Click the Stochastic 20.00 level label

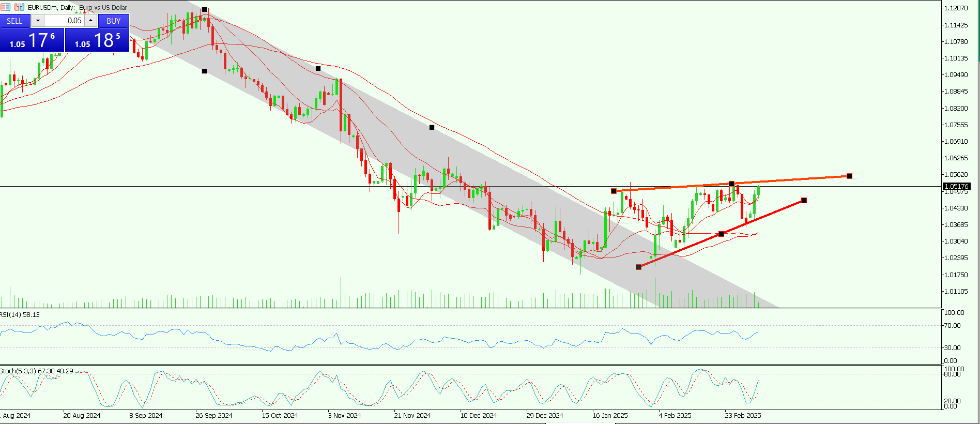[952, 401]
